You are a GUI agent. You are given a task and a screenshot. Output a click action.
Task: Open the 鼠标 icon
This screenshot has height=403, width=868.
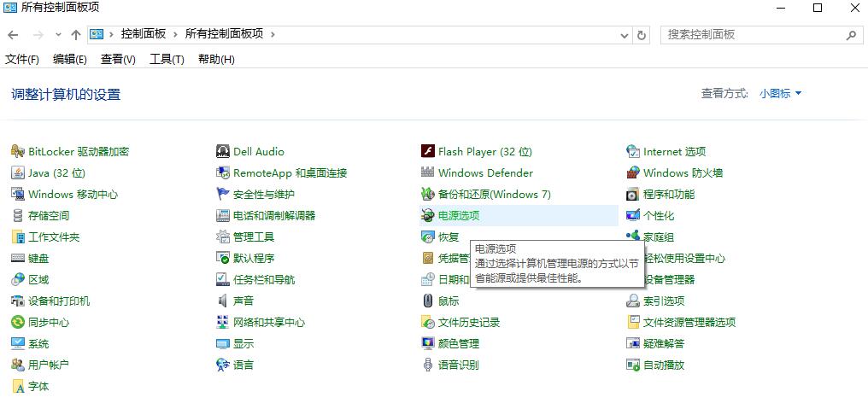pos(427,301)
